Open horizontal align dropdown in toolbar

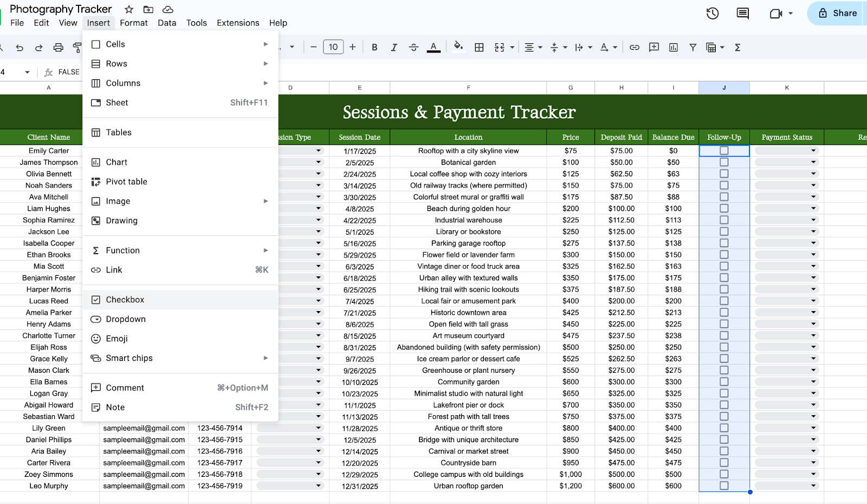(x=533, y=48)
